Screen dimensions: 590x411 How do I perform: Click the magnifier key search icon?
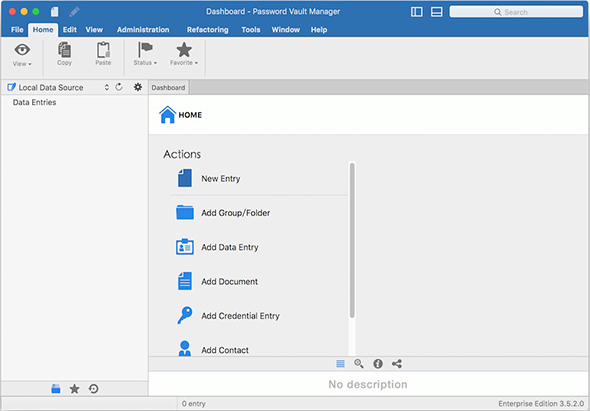(359, 364)
